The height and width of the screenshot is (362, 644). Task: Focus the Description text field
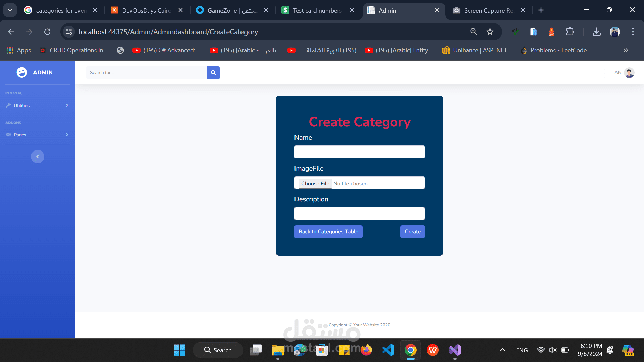coord(359,214)
